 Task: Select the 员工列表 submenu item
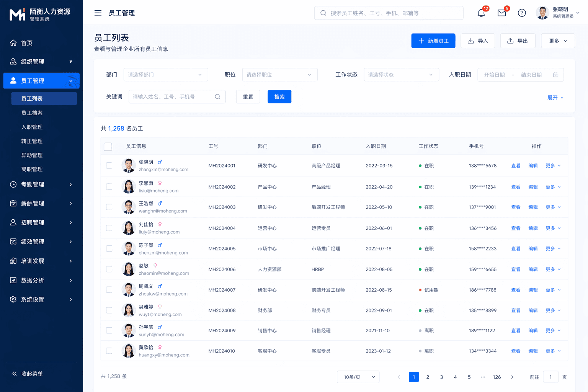44,98
